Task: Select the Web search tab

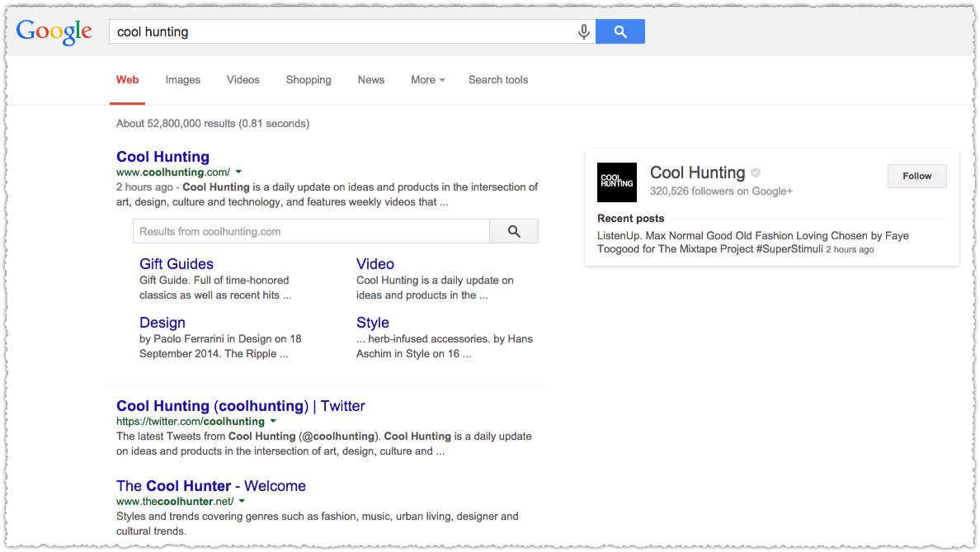Action: point(128,80)
